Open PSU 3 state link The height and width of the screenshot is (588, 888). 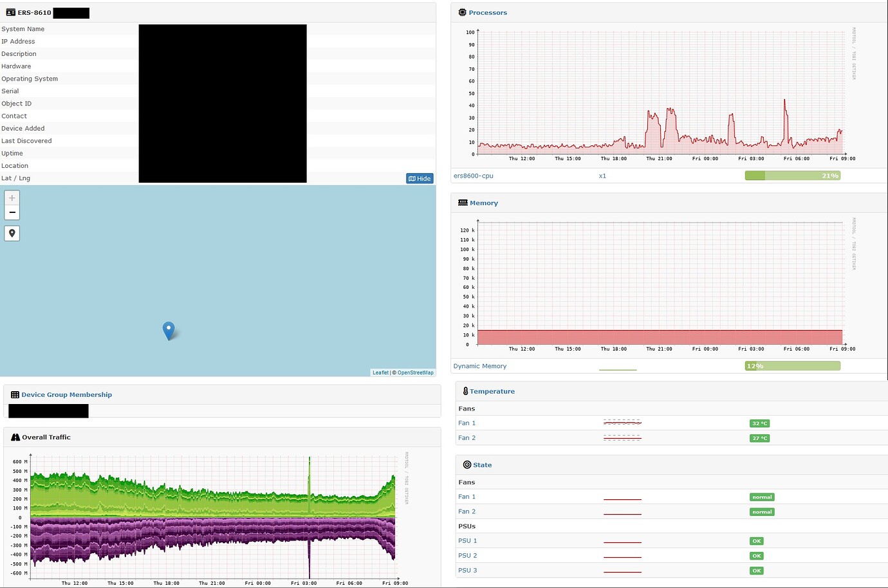tap(468, 571)
